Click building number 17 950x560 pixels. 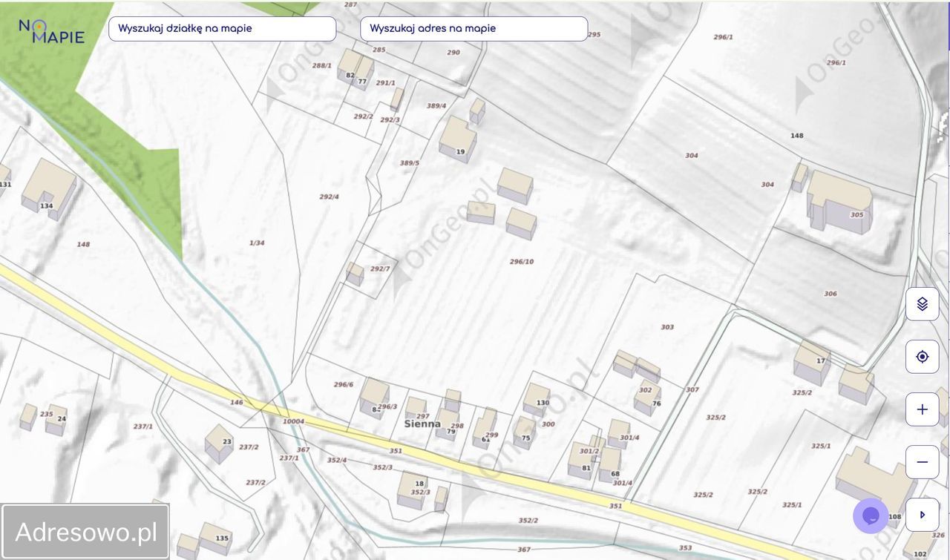click(820, 361)
